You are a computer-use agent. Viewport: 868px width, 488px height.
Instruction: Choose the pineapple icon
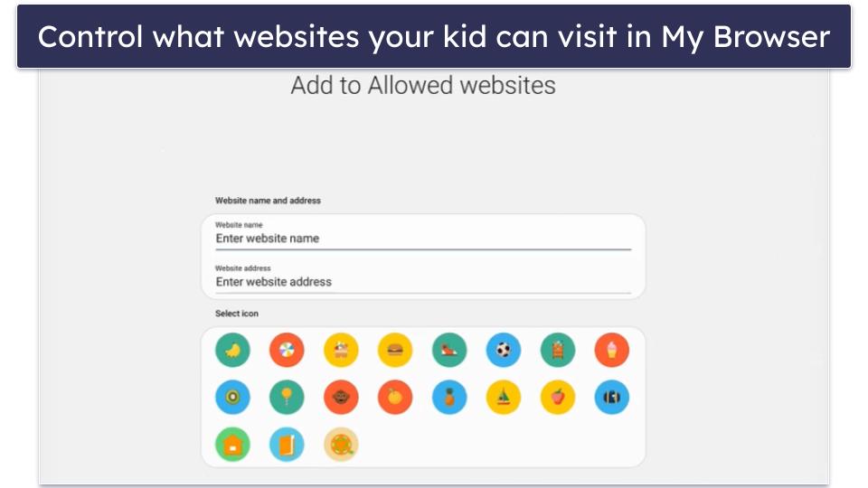pos(449,397)
